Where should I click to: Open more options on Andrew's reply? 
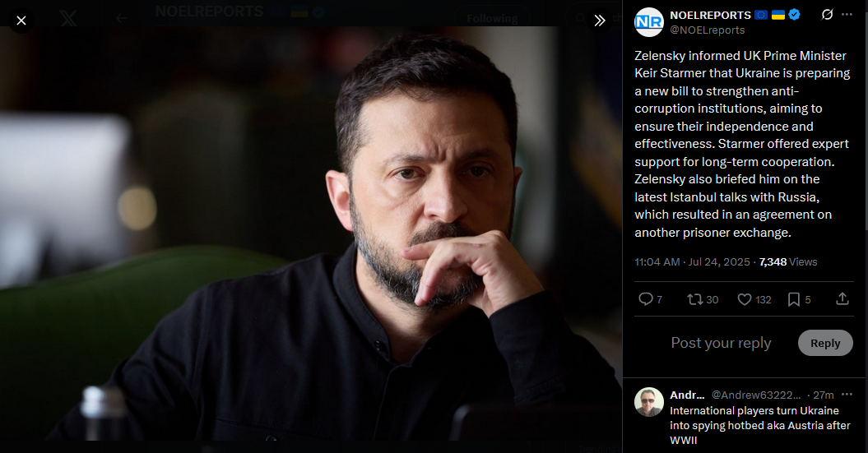847,395
